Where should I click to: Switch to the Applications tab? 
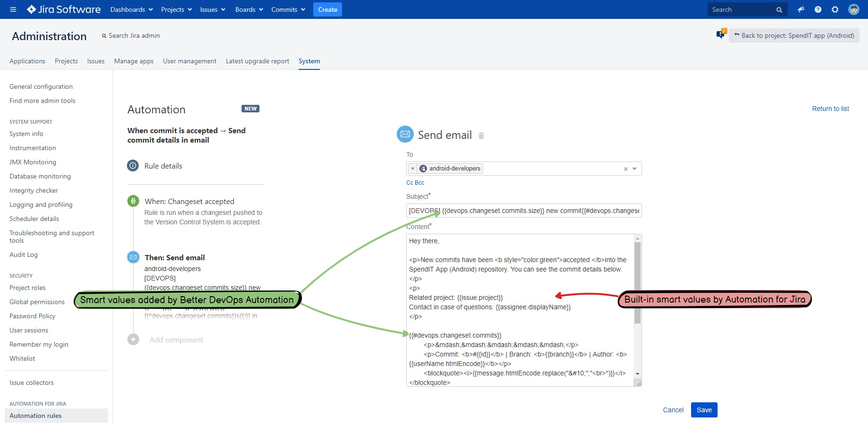tap(27, 61)
